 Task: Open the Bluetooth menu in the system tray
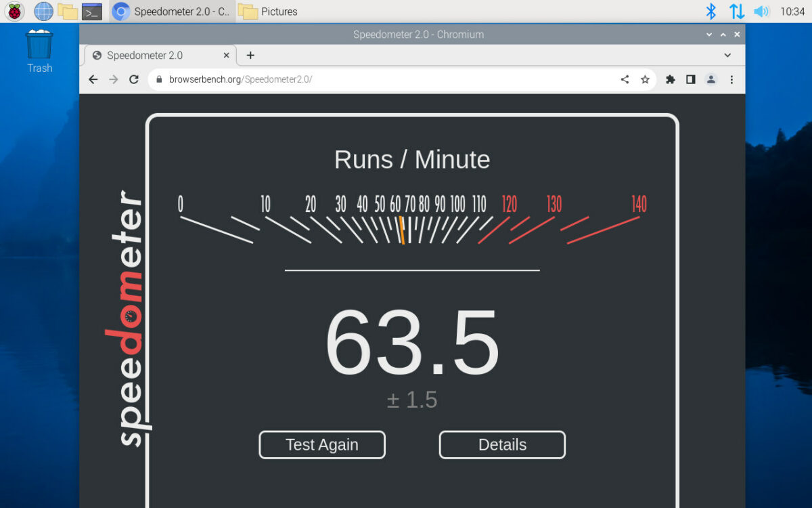point(711,11)
